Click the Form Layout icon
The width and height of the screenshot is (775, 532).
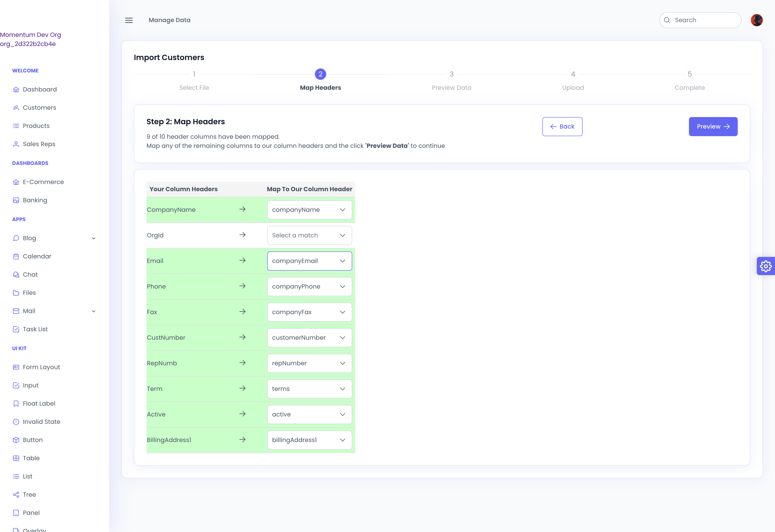pos(16,367)
